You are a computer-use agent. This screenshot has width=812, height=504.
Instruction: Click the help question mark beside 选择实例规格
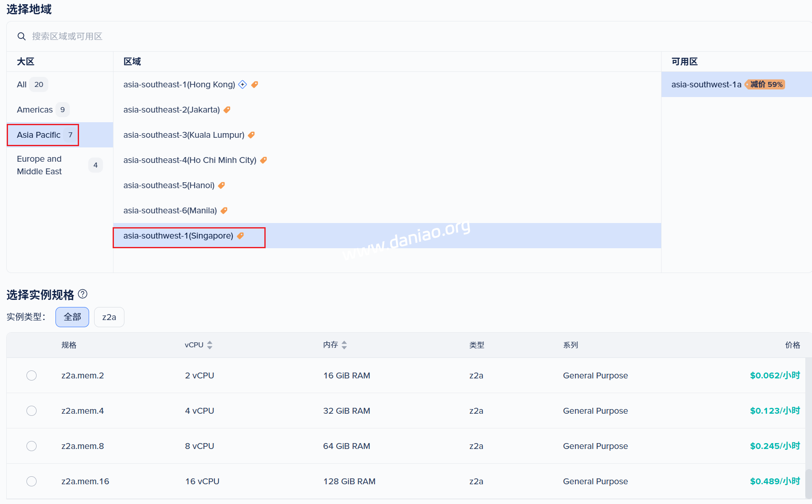83,294
